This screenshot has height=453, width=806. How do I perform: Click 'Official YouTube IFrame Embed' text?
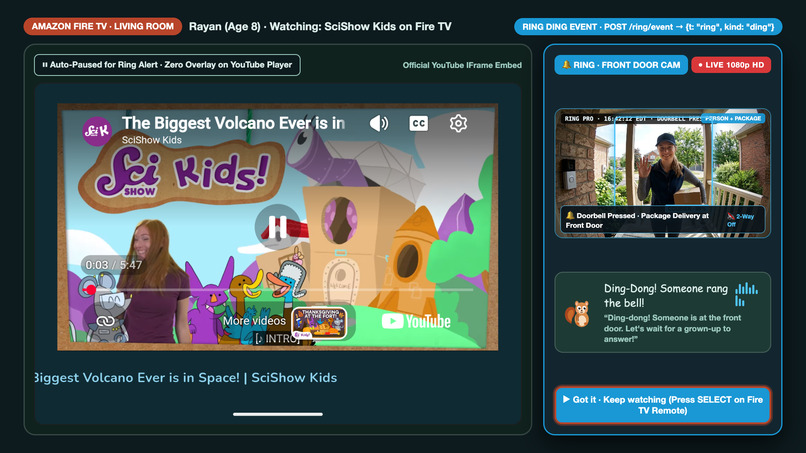pyautogui.click(x=462, y=65)
